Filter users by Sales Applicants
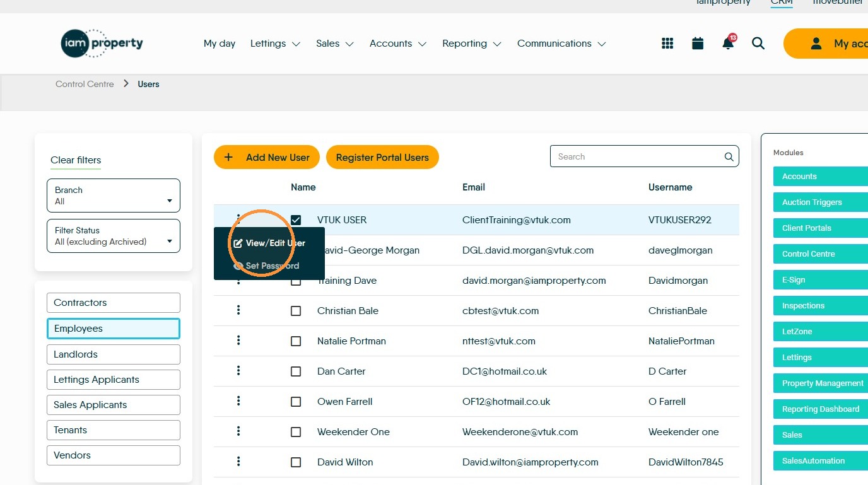Screen dimensions: 868x485 tap(114, 405)
